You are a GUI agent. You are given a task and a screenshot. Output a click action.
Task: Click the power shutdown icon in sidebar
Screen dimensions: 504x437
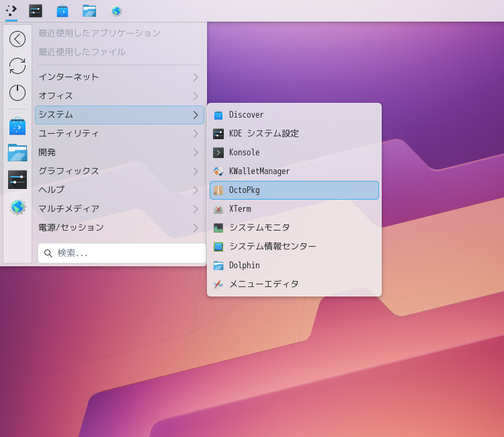pyautogui.click(x=17, y=93)
